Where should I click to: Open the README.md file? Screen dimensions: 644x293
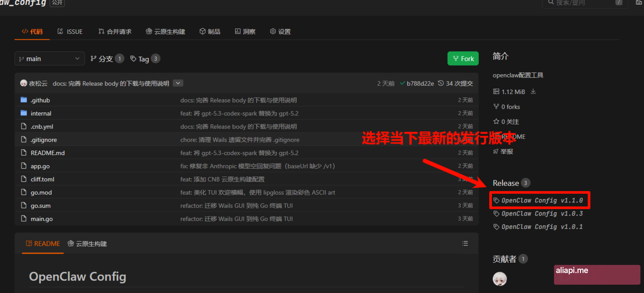(47, 153)
